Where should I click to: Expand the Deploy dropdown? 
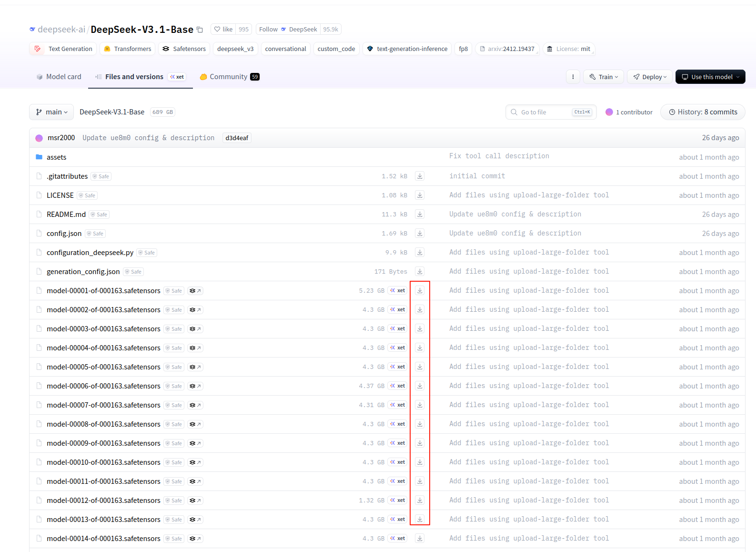tap(650, 77)
